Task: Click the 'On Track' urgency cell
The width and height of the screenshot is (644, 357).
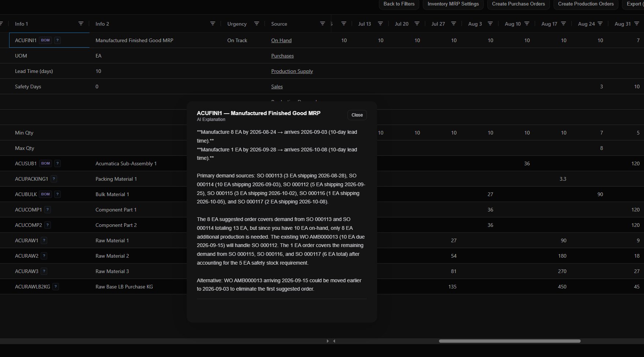Action: tap(237, 40)
